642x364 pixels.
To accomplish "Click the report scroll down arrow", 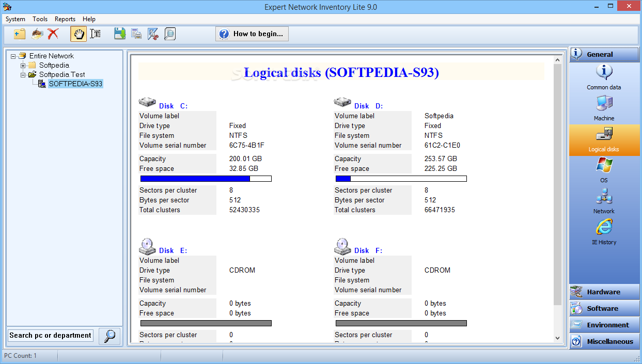I will pos(558,338).
